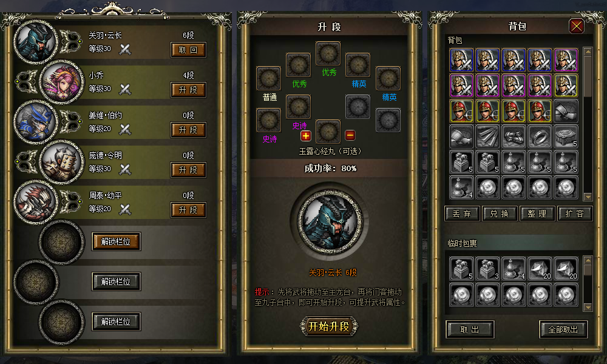Unlock the first locked slot with 解锁栏位
The image size is (607, 364).
click(116, 241)
